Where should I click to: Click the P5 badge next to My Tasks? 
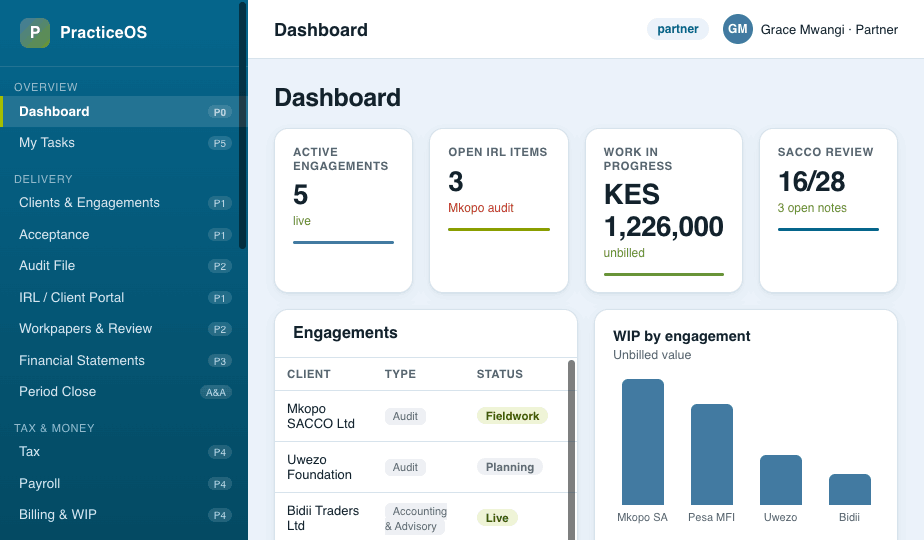(220, 143)
